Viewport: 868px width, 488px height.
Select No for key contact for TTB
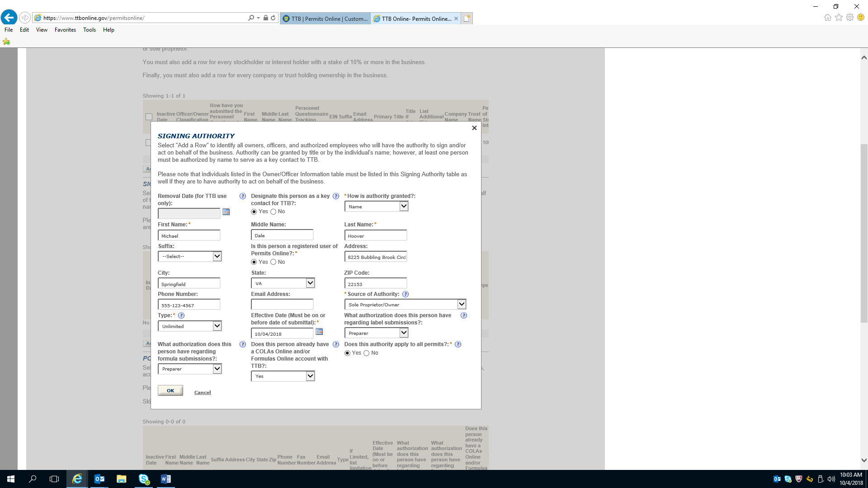(x=273, y=212)
